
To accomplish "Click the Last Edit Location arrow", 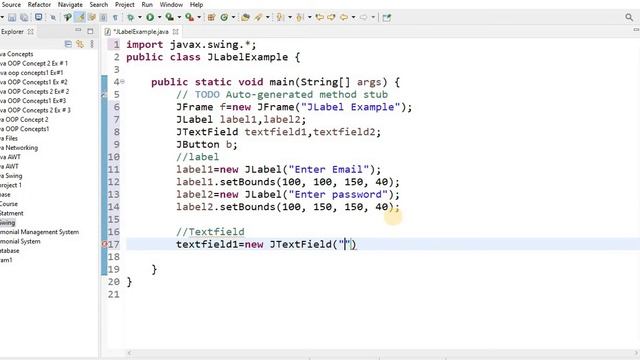I will [x=320, y=17].
